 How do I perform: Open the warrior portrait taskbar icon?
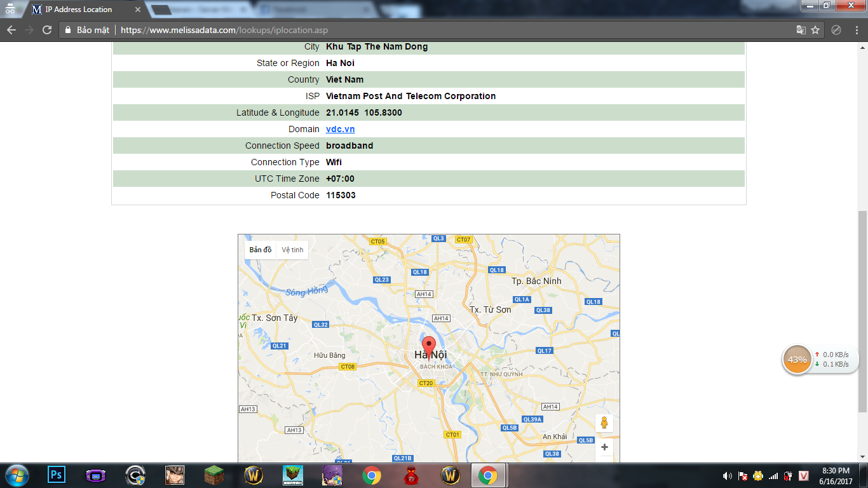click(x=175, y=475)
